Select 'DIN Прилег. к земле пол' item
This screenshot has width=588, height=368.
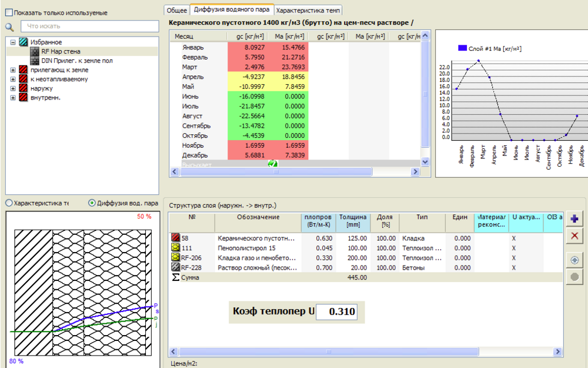point(76,61)
